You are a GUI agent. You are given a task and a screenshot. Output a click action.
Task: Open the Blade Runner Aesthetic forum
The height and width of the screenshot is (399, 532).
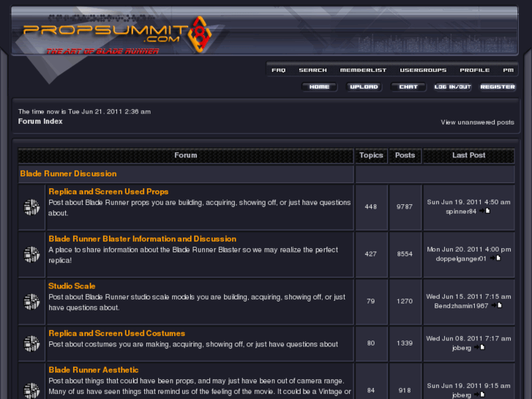pos(94,370)
